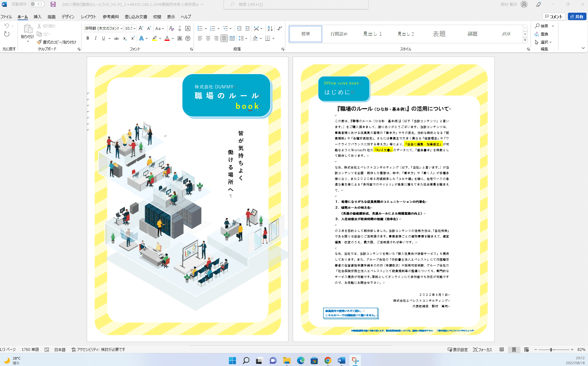This screenshot has height=366, width=588.
Task: Click the Format Painter brush icon
Action: tap(39, 42)
